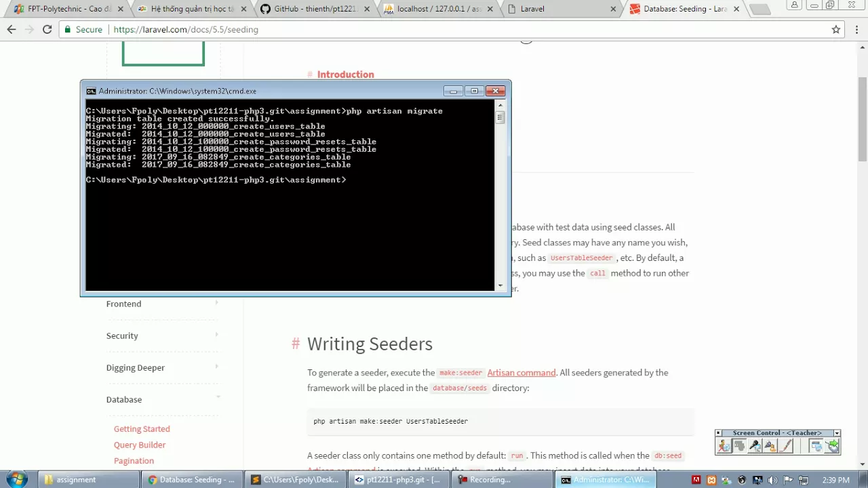Screen dimensions: 868x488
Task: Reload the Laravel seeding page
Action: pyautogui.click(x=47, y=30)
